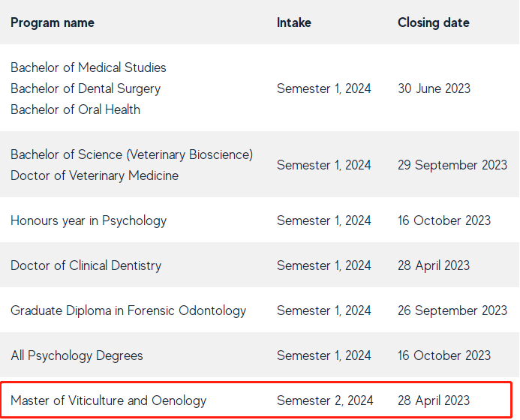
Task: Click Bachelor of Science (Veterinary Bioscience)
Action: 131,154
